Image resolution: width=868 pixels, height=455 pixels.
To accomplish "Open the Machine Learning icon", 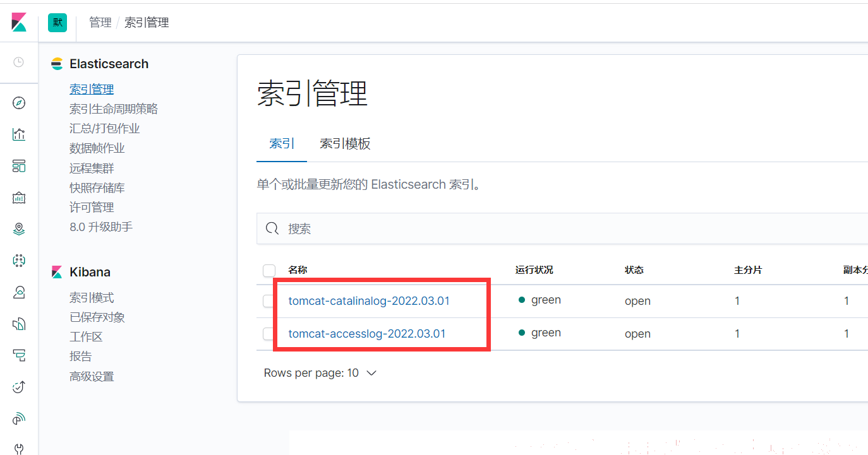I will [x=19, y=260].
